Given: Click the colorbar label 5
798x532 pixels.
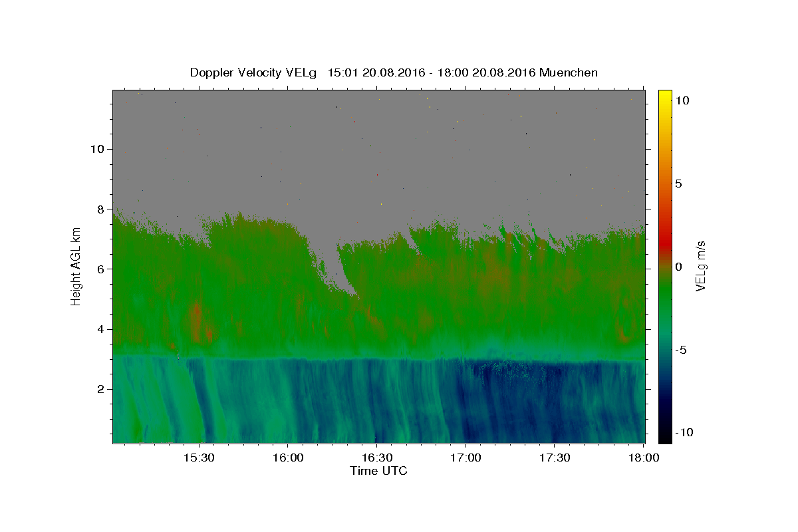Looking at the screenshot, I should (x=679, y=184).
